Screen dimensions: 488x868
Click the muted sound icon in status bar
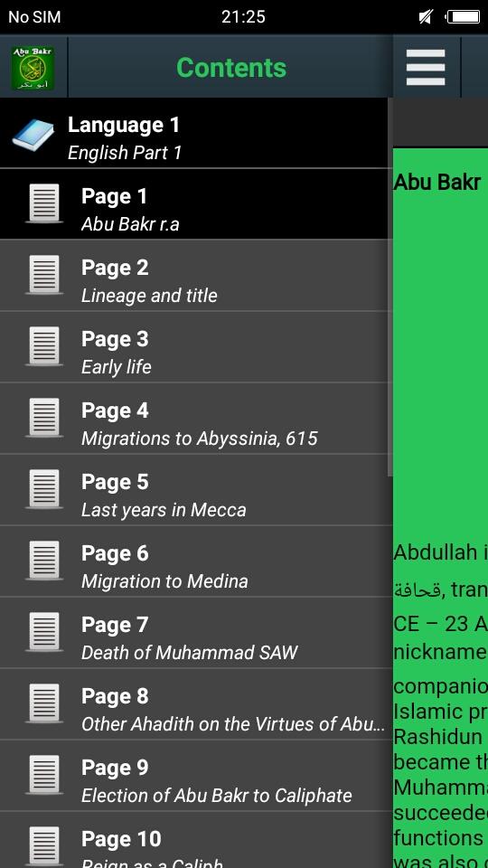[x=425, y=17]
